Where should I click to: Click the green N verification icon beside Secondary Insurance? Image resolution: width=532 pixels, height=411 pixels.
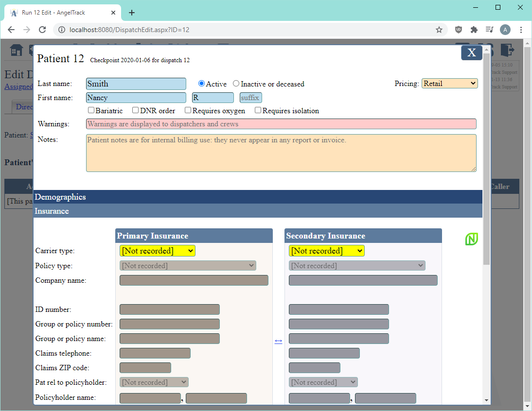[471, 239]
